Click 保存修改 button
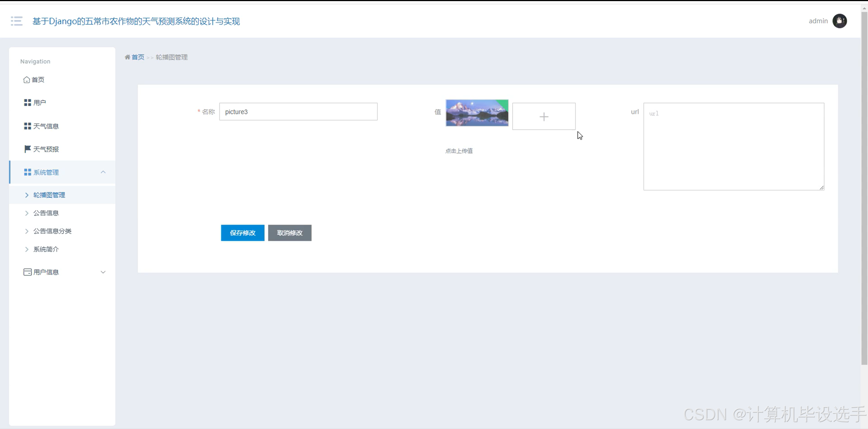 242,233
